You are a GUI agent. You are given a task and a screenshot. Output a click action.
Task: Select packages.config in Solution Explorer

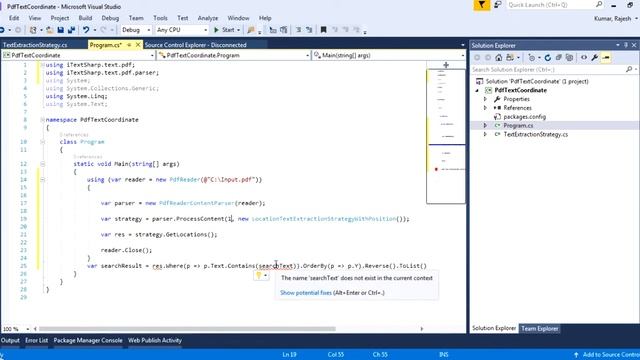(x=524, y=117)
